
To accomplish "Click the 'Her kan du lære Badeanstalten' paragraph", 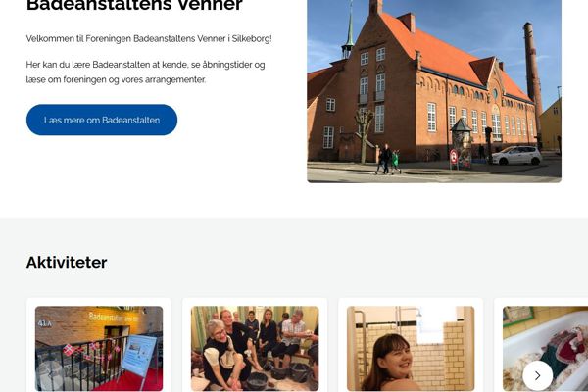I will pyautogui.click(x=145, y=72).
